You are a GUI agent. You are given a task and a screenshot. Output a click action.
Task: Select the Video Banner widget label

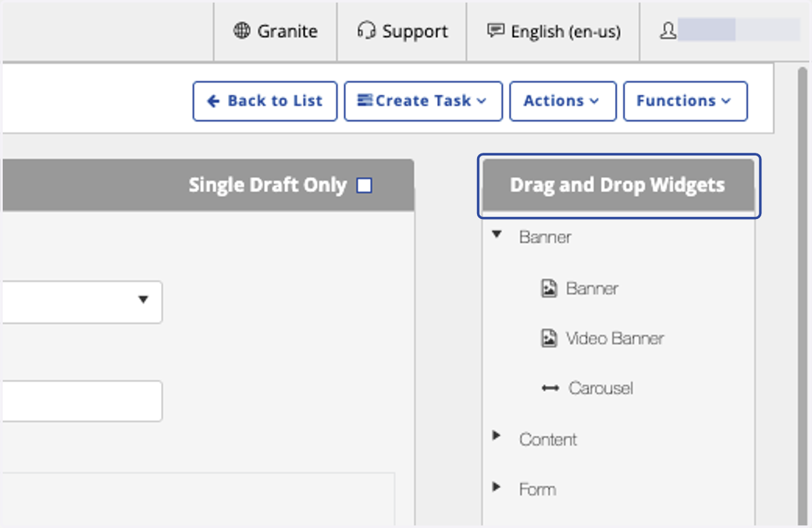(x=615, y=338)
